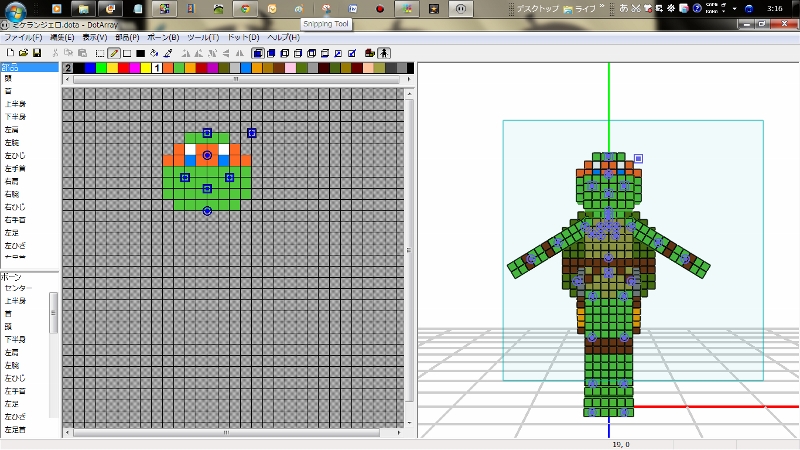Click square bone marker outside head top-right
Viewport: 800px width, 450px height.
(x=252, y=133)
